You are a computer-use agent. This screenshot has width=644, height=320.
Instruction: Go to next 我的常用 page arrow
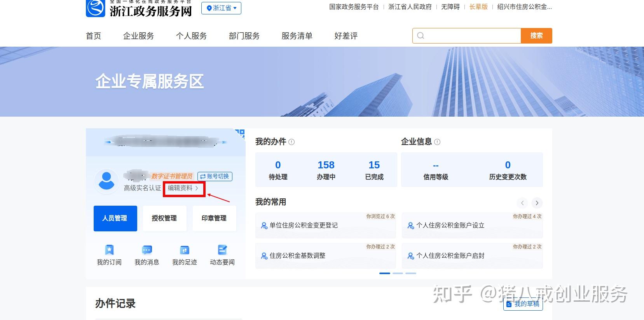pyautogui.click(x=537, y=203)
